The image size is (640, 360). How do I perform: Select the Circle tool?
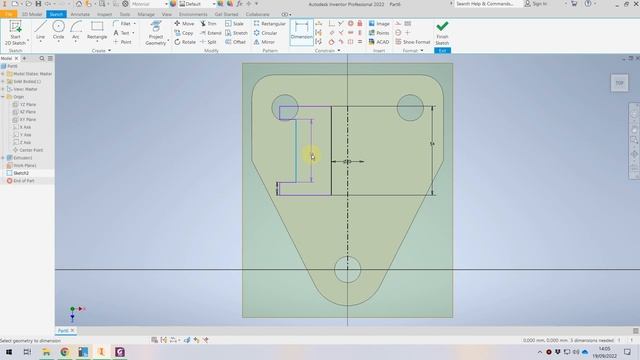58,31
